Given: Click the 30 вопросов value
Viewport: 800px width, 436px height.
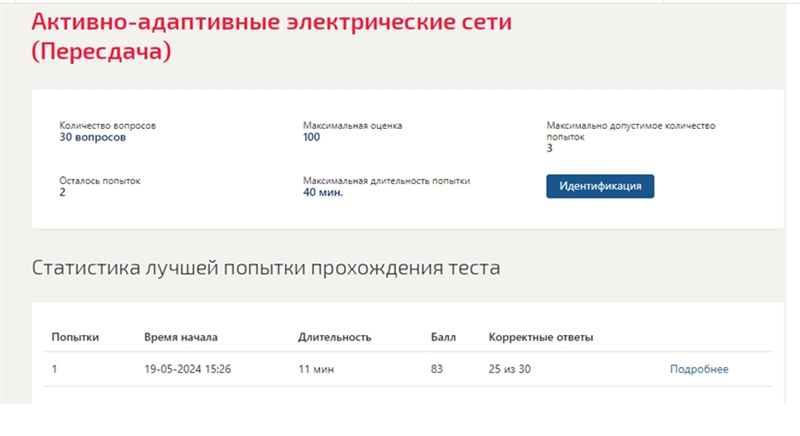Looking at the screenshot, I should tap(92, 137).
